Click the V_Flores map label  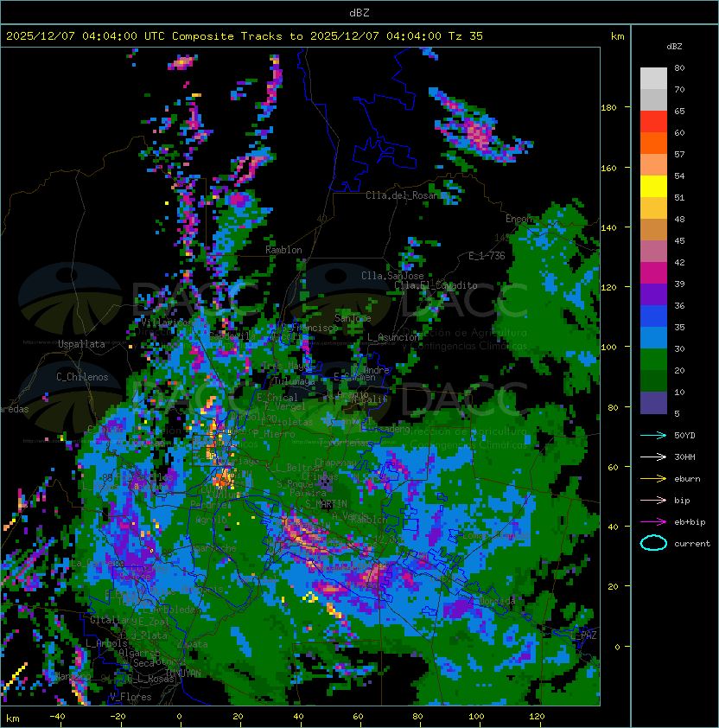130,697
